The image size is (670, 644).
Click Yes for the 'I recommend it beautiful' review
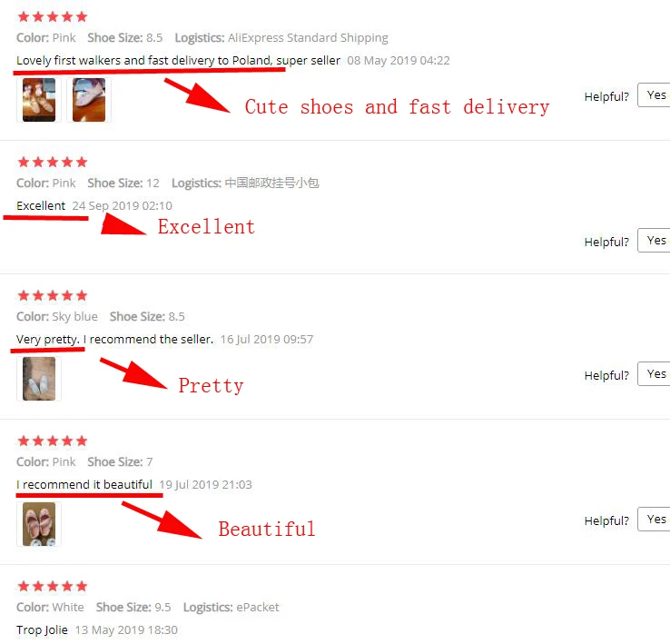(x=655, y=520)
